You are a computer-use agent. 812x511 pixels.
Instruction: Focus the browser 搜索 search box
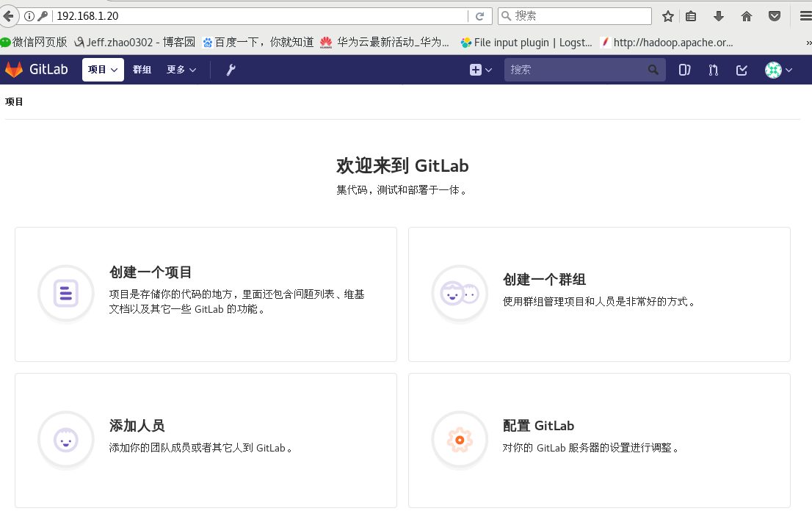pyautogui.click(x=575, y=16)
